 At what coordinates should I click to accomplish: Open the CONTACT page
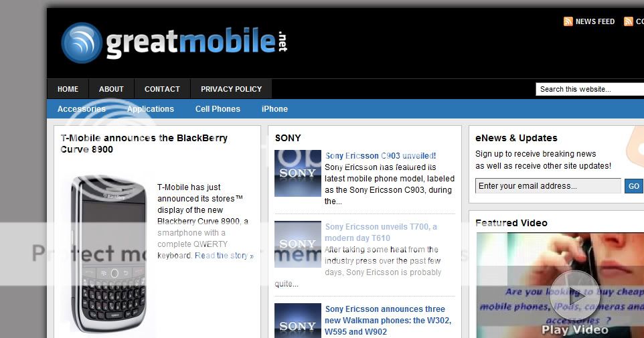pyautogui.click(x=162, y=89)
